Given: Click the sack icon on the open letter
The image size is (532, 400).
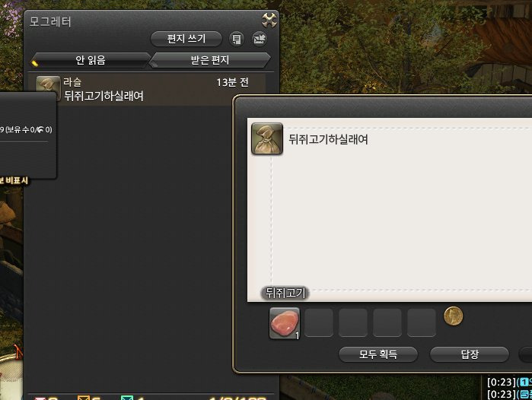Looking at the screenshot, I should [x=267, y=138].
